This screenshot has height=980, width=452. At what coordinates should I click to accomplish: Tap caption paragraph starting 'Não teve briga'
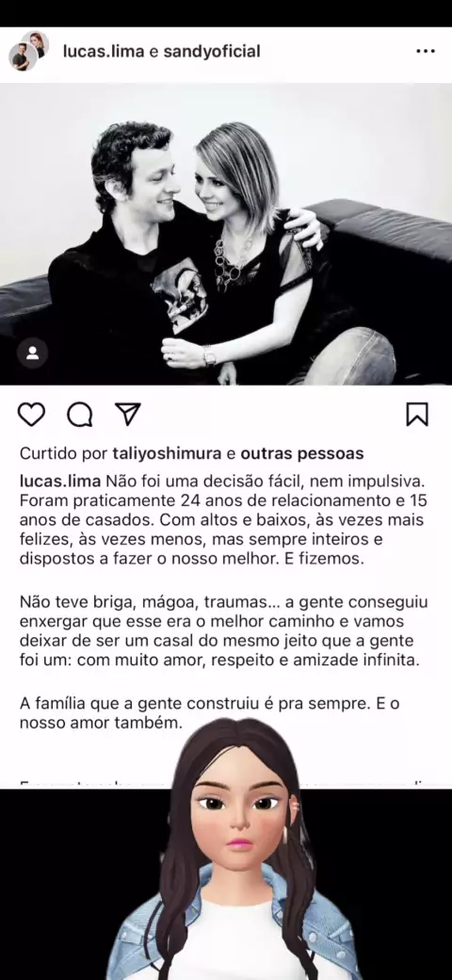[x=223, y=630]
